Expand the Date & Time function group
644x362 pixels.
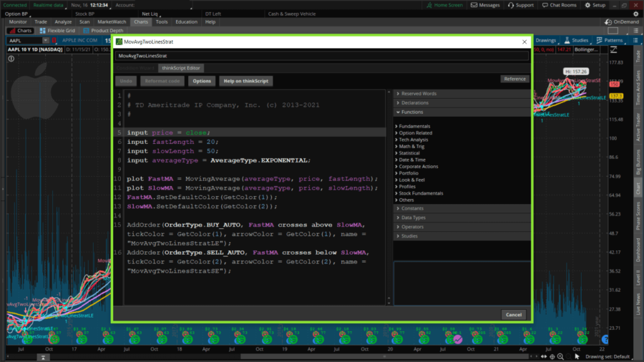point(410,160)
